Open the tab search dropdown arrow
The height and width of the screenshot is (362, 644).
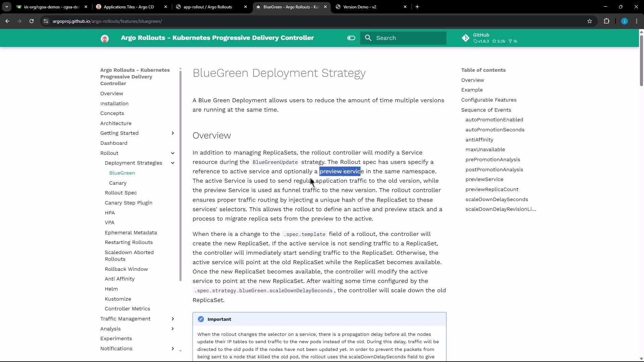click(7, 7)
